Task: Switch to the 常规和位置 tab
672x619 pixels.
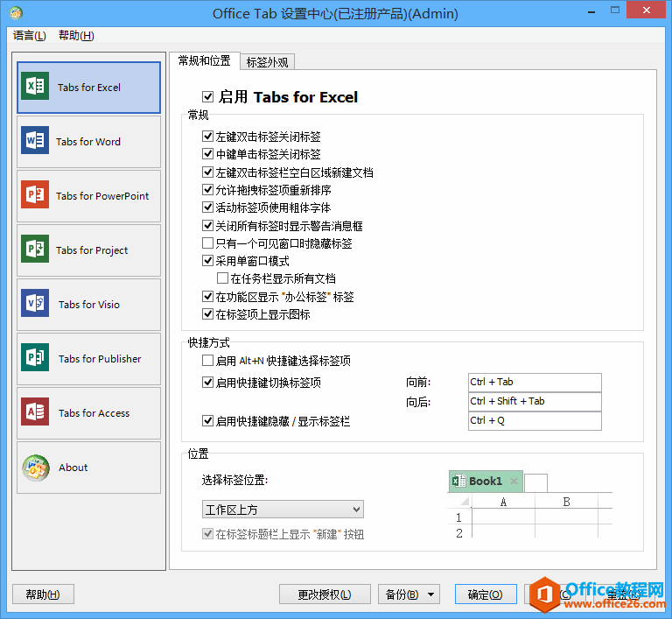Action: 205,61
